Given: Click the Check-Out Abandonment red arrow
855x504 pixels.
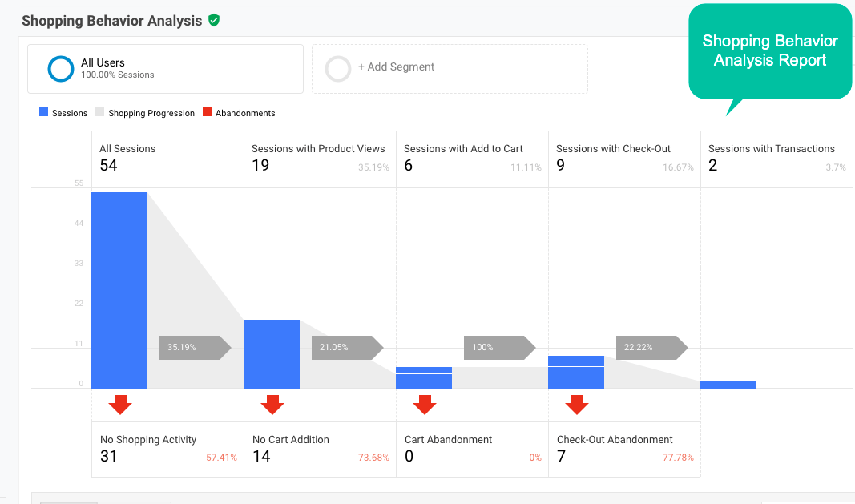Looking at the screenshot, I should click(x=576, y=405).
